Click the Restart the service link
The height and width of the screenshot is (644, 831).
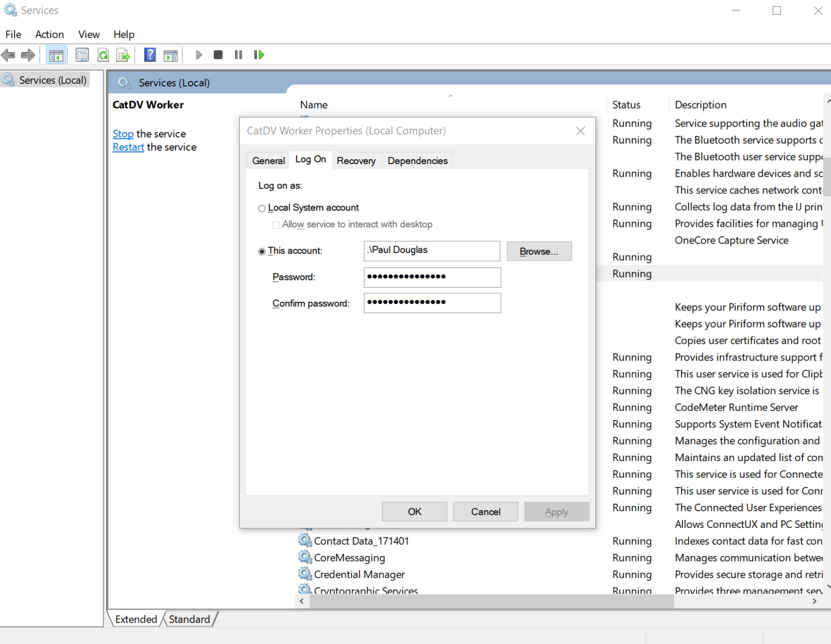pyautogui.click(x=128, y=147)
